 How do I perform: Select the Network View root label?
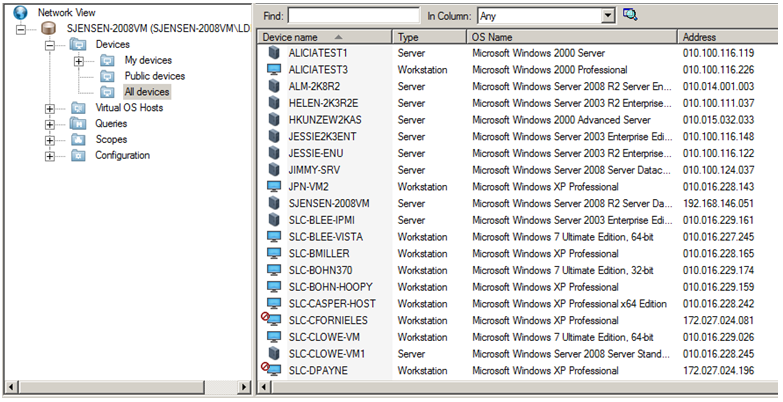[66, 12]
